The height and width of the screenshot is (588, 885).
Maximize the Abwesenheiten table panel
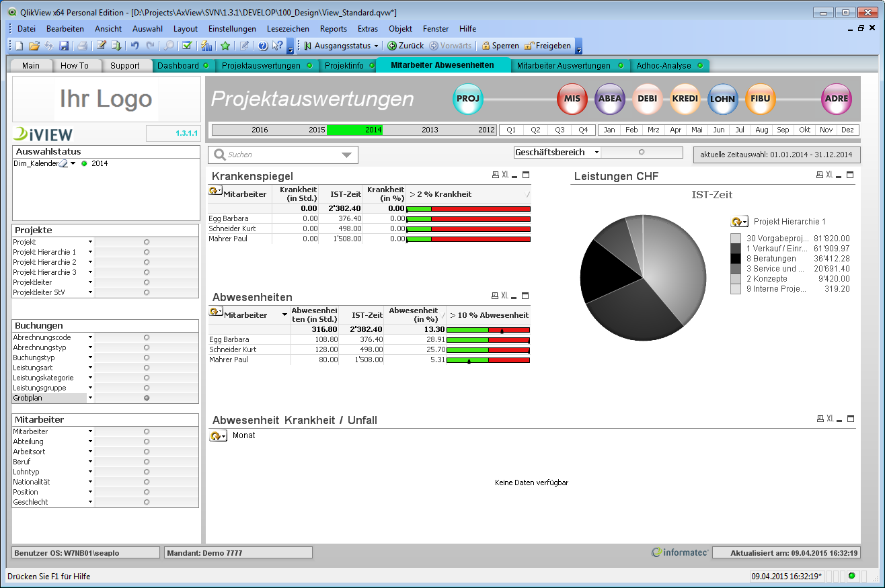coord(526,296)
